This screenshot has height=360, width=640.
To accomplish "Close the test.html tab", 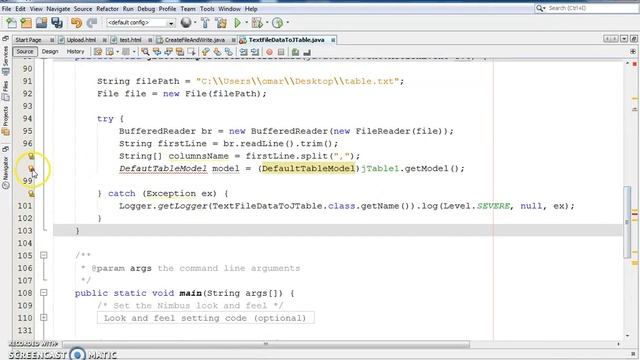I will click(x=150, y=40).
